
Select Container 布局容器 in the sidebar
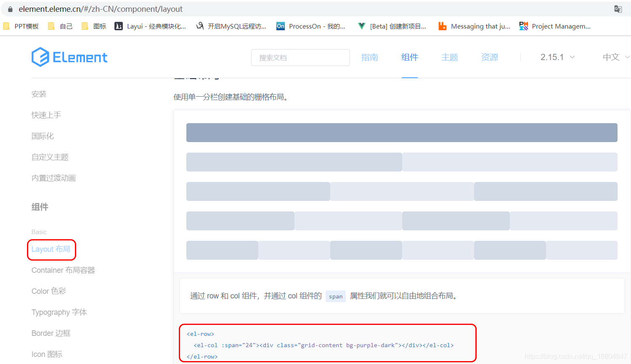(x=63, y=270)
